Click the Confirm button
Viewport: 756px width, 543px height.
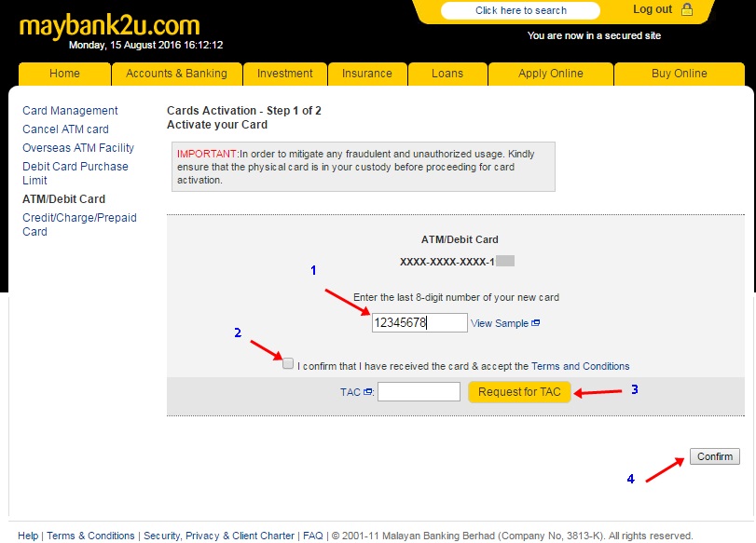coord(715,456)
